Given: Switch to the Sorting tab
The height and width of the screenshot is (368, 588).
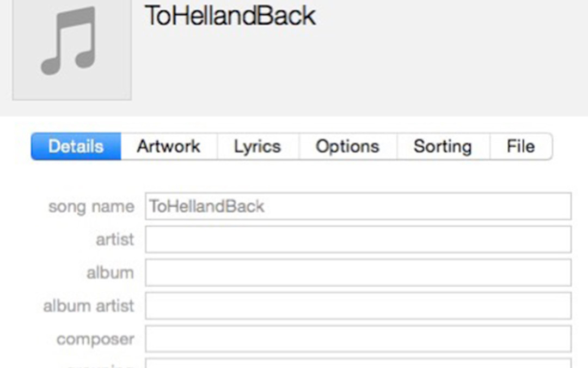Looking at the screenshot, I should point(443,147).
